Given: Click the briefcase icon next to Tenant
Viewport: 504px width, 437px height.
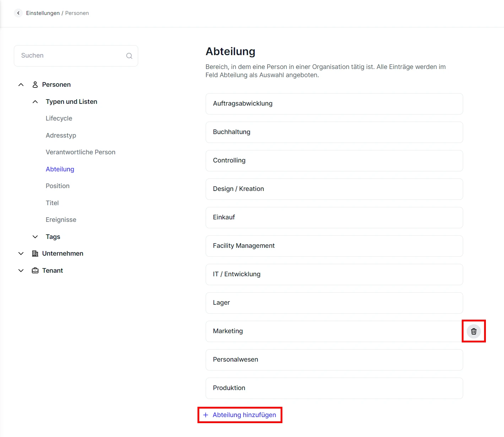Looking at the screenshot, I should 35,271.
